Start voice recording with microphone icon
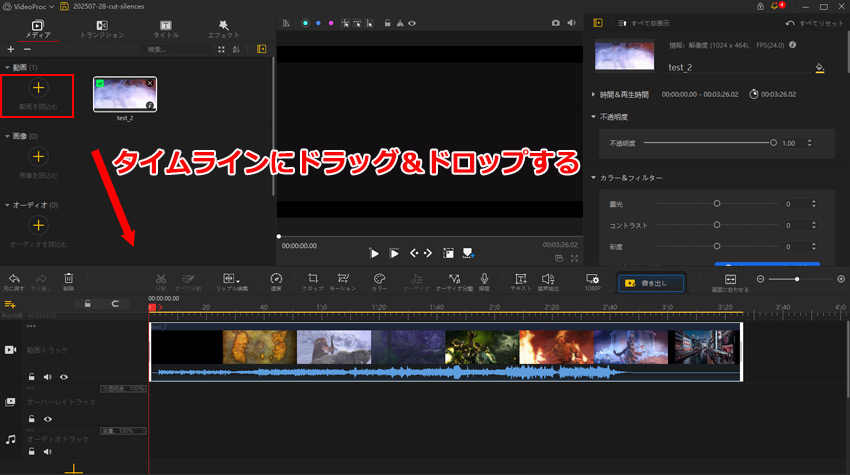Image resolution: width=850 pixels, height=475 pixels. pyautogui.click(x=484, y=281)
